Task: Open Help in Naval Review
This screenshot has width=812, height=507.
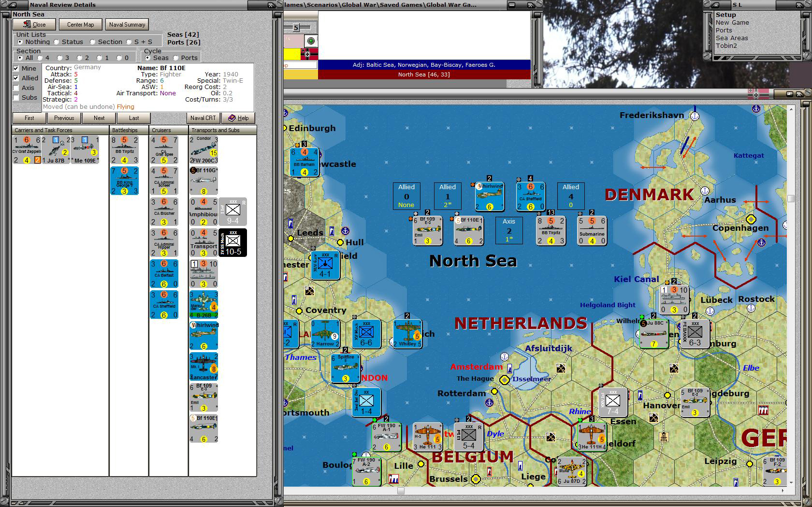Action: [238, 118]
